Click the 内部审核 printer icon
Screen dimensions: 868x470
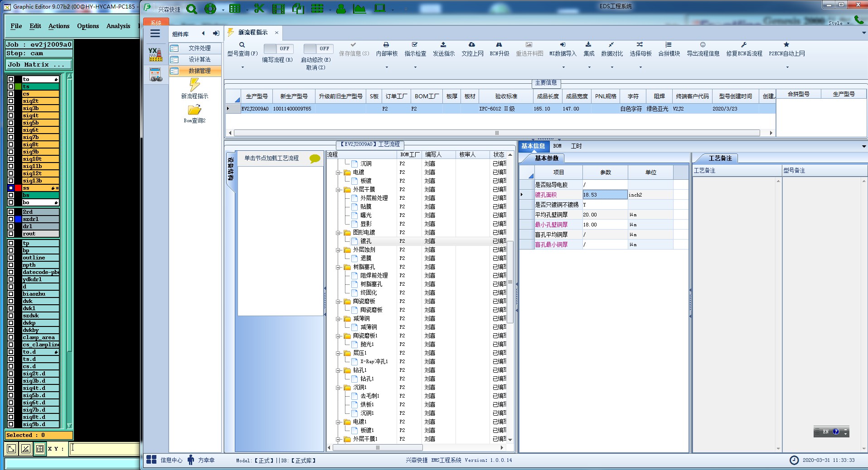pyautogui.click(x=386, y=45)
